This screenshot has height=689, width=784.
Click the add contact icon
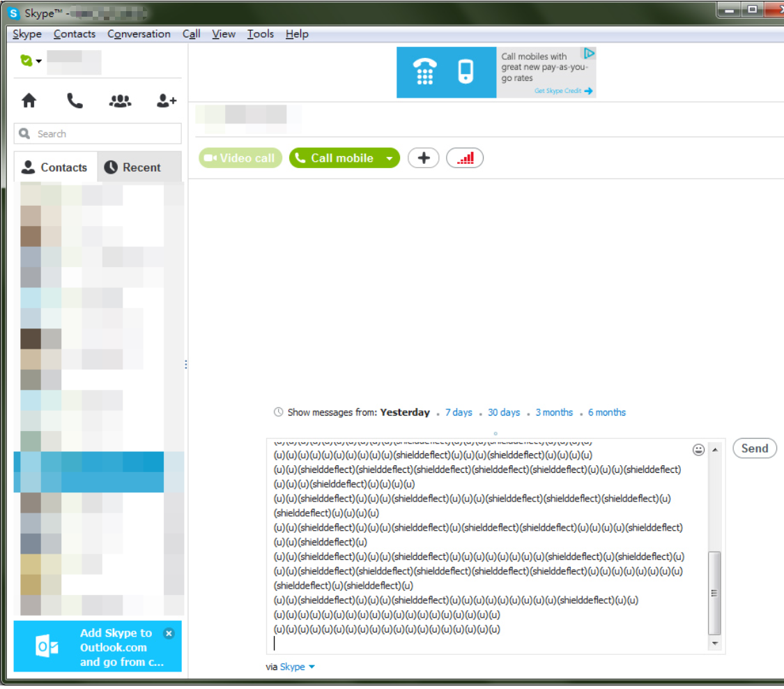(x=167, y=101)
